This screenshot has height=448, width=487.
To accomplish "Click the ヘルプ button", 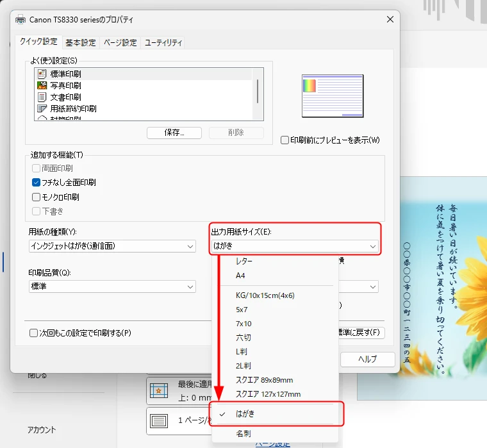I will coord(368,360).
